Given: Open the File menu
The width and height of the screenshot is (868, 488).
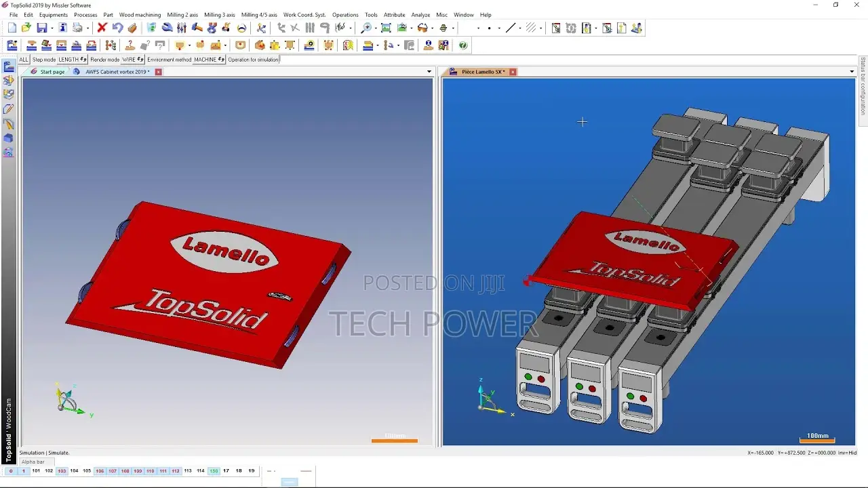Looking at the screenshot, I should coord(14,15).
